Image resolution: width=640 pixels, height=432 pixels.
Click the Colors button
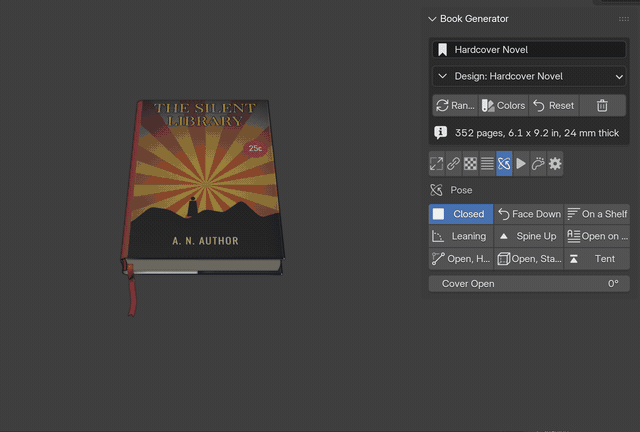(504, 105)
